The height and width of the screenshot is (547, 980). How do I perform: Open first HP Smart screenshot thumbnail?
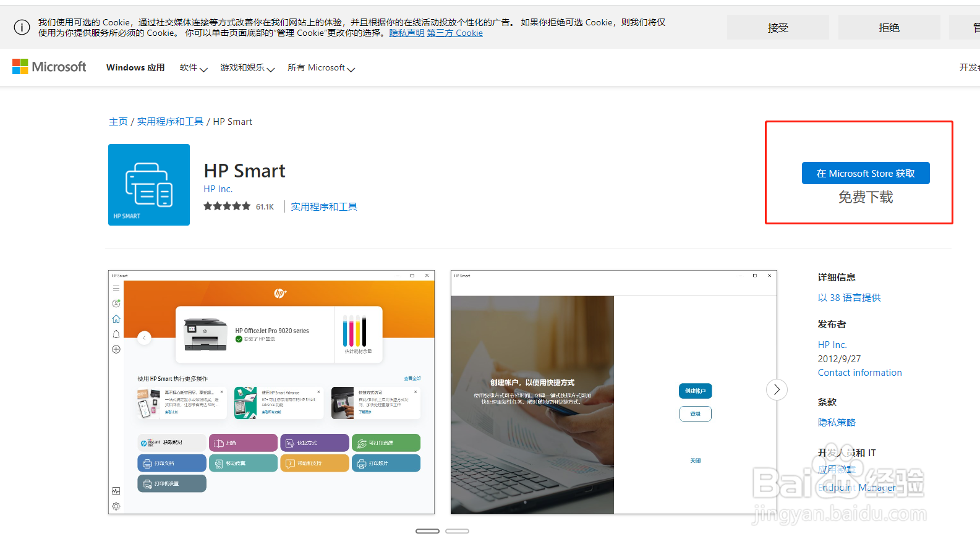(271, 392)
